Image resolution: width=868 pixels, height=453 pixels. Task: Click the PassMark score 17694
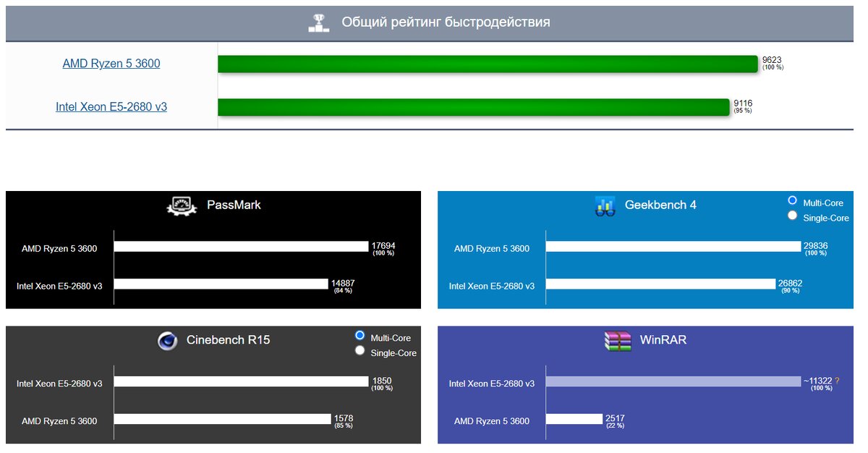(383, 246)
